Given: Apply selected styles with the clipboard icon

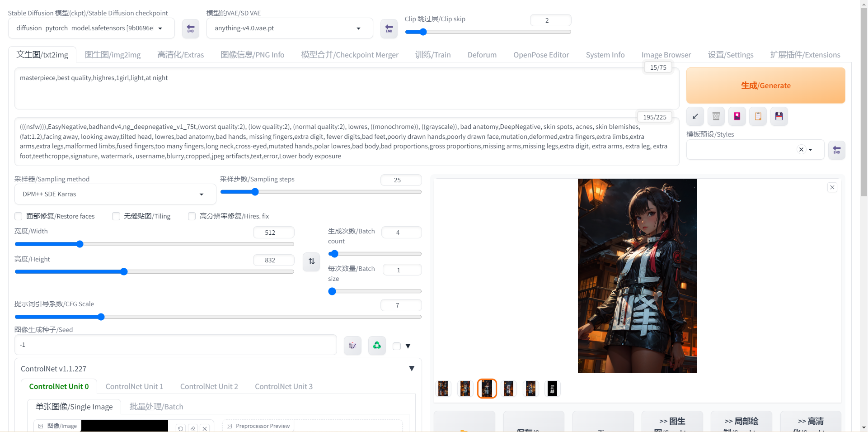Looking at the screenshot, I should pyautogui.click(x=758, y=116).
